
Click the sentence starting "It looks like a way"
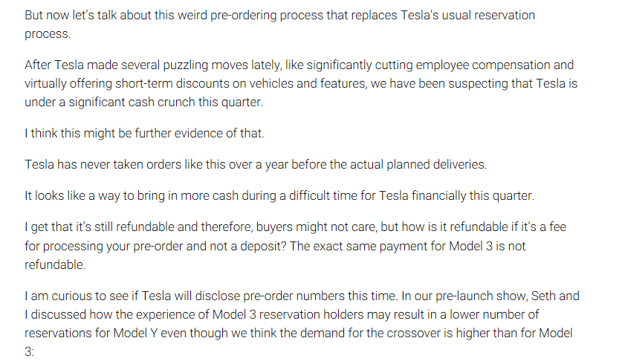(x=279, y=195)
